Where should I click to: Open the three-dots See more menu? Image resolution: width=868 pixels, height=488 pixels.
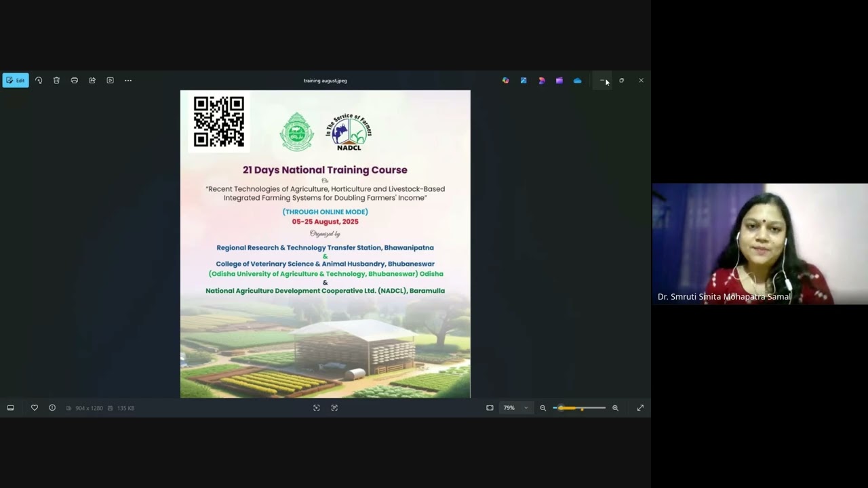coord(128,80)
